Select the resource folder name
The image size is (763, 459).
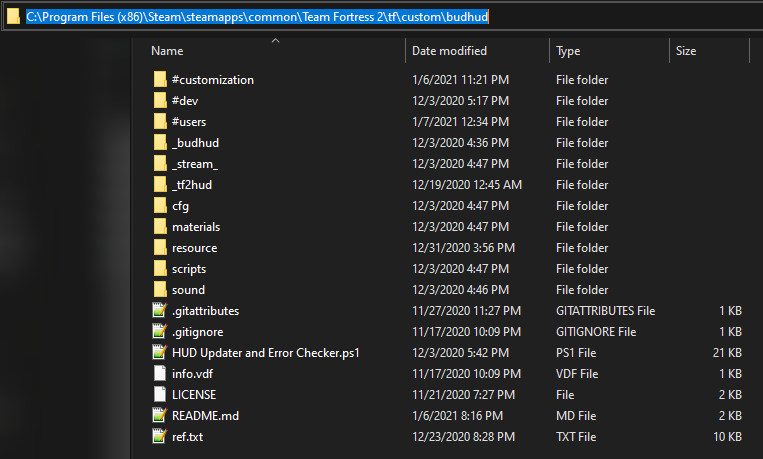click(194, 248)
